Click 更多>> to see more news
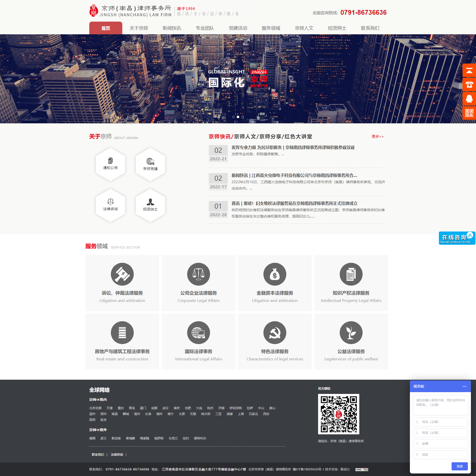 378,137
